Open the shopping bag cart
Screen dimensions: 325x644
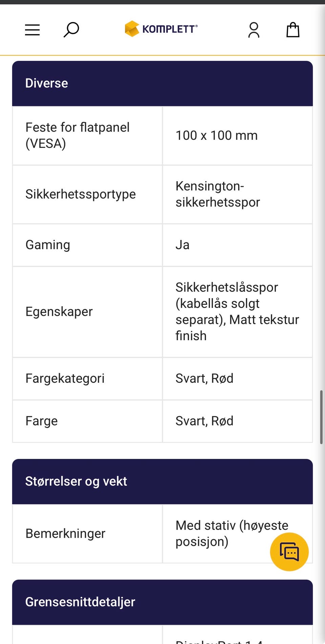293,30
